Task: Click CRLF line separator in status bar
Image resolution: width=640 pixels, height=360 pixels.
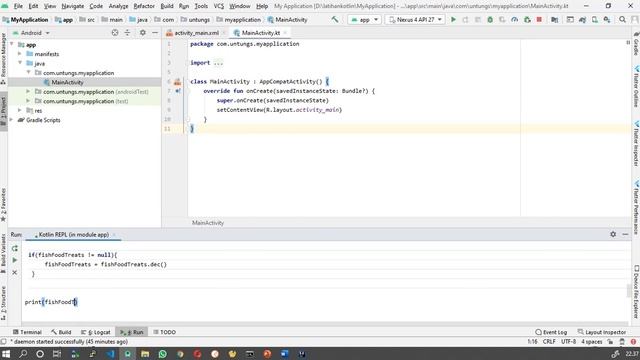Action: 549,342
